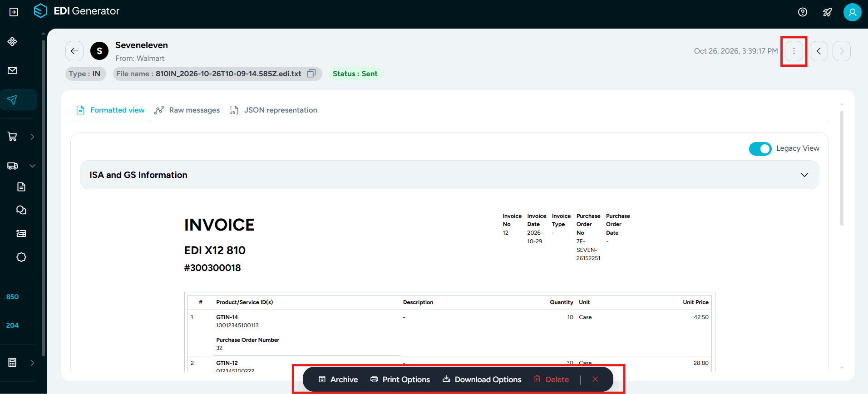Image resolution: width=868 pixels, height=394 pixels.
Task: Open the list rows icon in sidebar
Action: [21, 233]
